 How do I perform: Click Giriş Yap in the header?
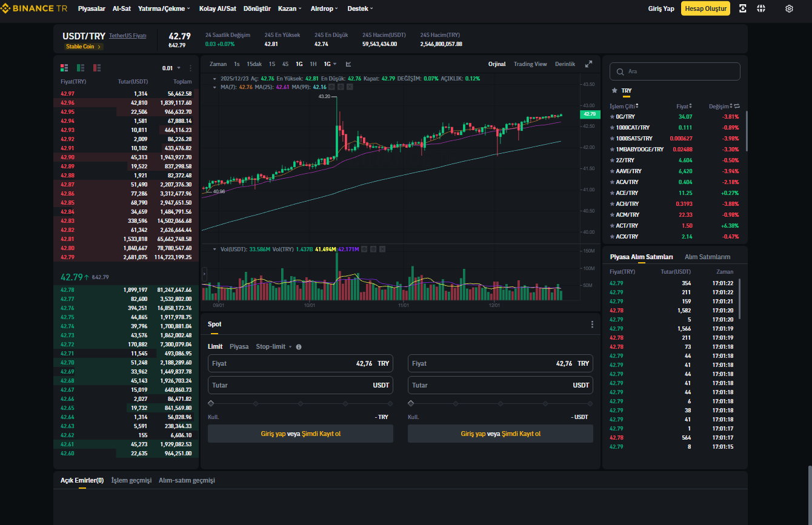click(661, 8)
